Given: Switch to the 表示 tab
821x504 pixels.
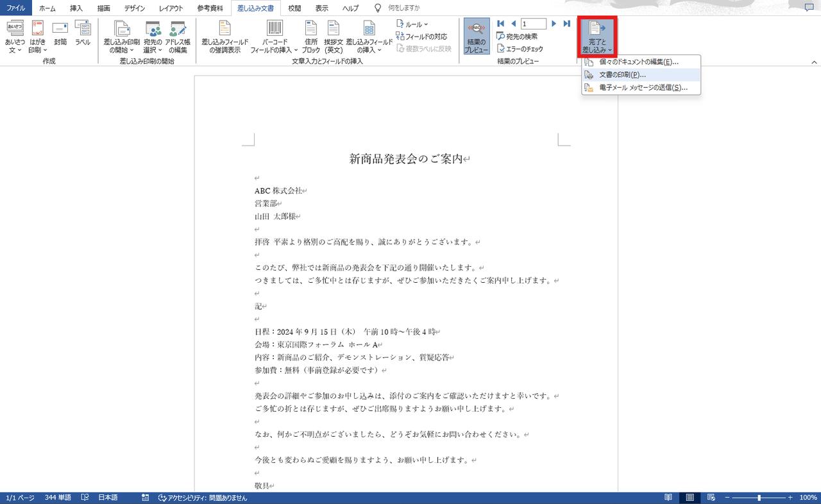Looking at the screenshot, I should point(322,8).
